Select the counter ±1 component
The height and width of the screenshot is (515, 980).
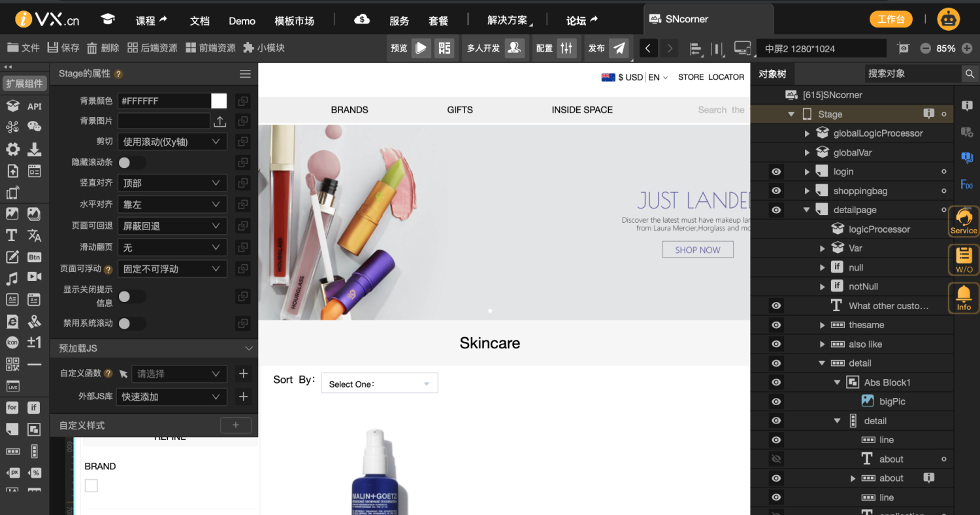35,342
